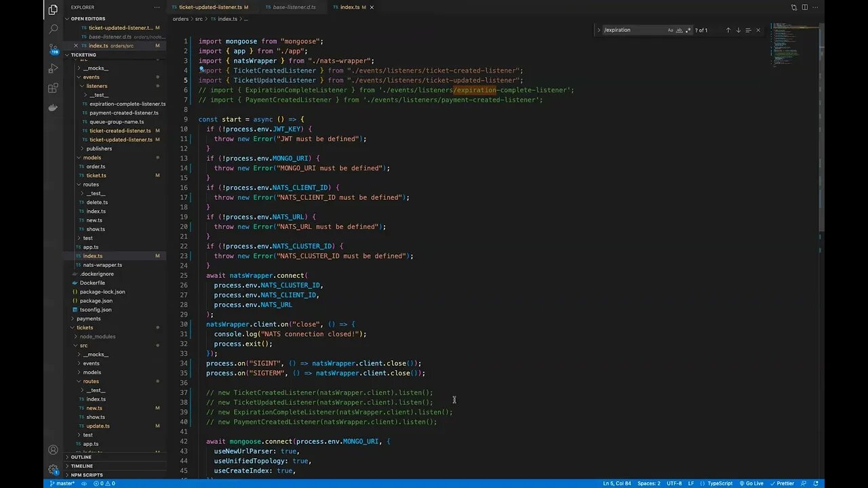Expand the Outline section

(x=81, y=457)
